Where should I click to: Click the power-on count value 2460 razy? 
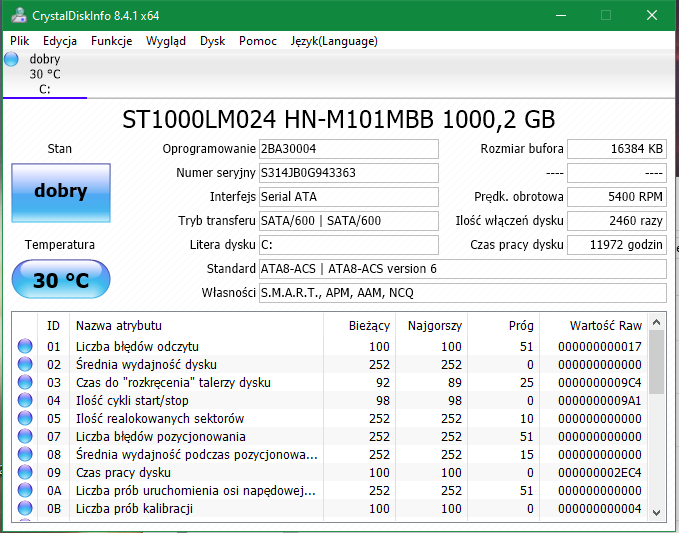click(617, 221)
